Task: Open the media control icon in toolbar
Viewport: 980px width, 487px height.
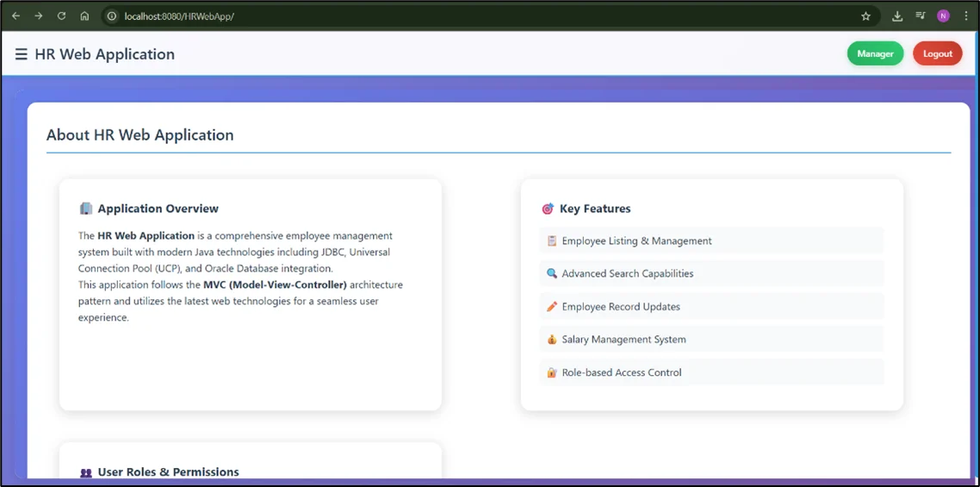Action: coord(921,16)
